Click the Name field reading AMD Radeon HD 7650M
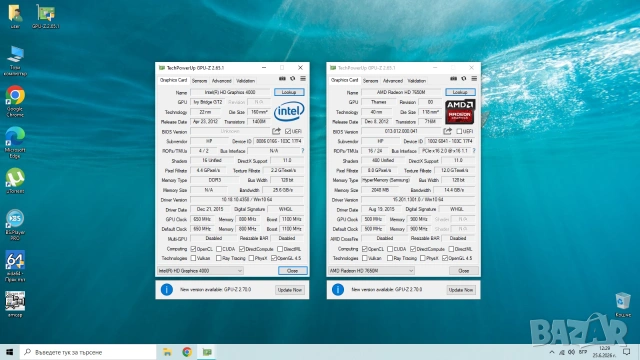The image size is (640, 360). coord(402,92)
